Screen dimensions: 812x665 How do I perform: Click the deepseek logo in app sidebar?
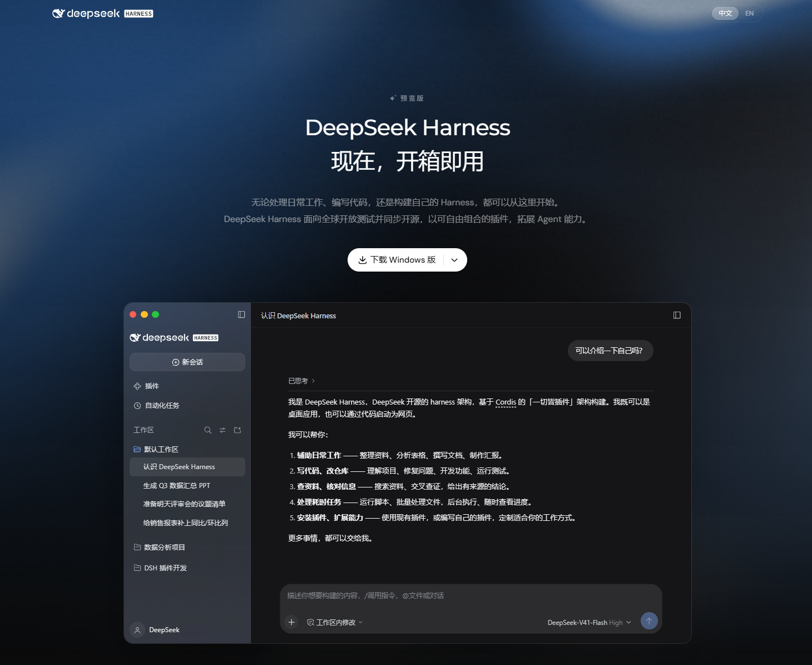(174, 338)
